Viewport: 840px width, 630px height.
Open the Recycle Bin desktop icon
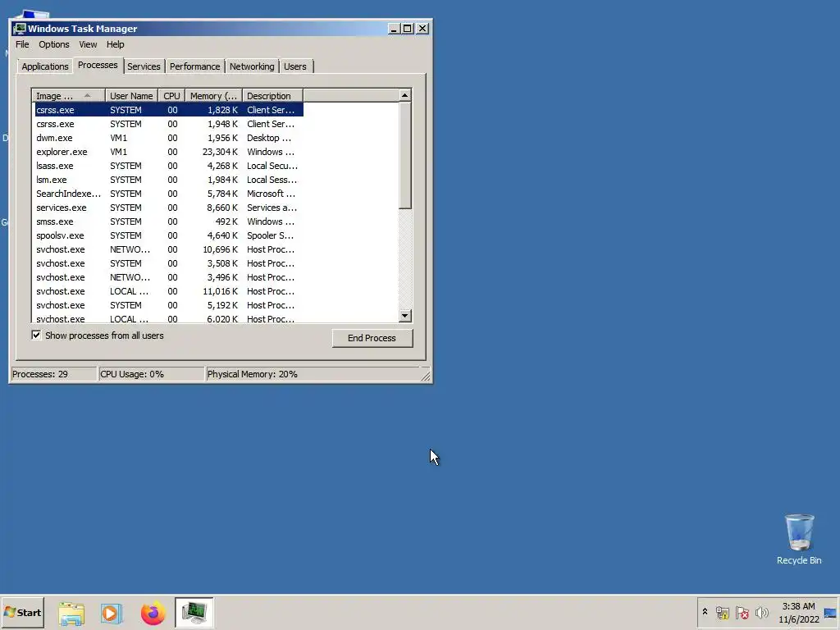[x=799, y=539]
